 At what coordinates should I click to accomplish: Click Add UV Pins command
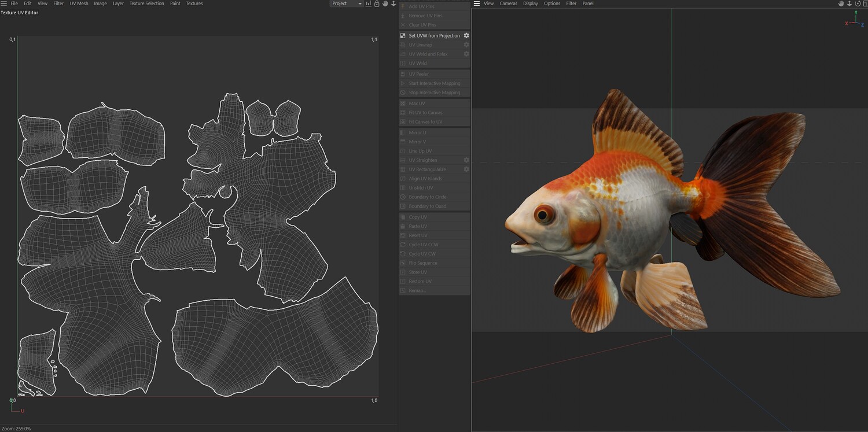(435, 6)
